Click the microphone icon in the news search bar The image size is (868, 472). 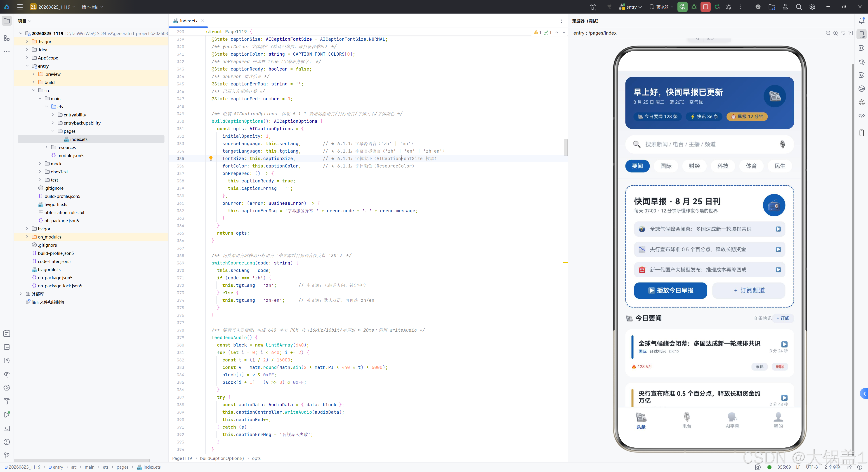(x=782, y=144)
